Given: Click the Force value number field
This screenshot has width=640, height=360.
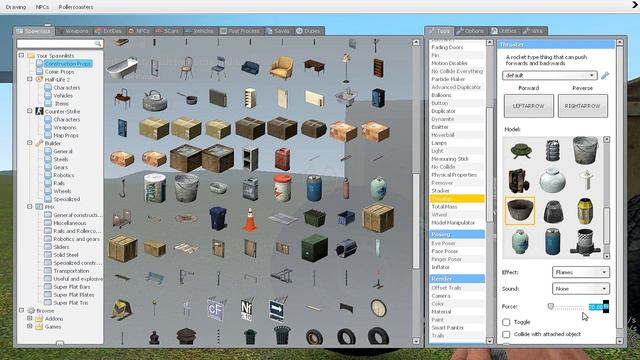Looking at the screenshot, I should tap(598, 307).
